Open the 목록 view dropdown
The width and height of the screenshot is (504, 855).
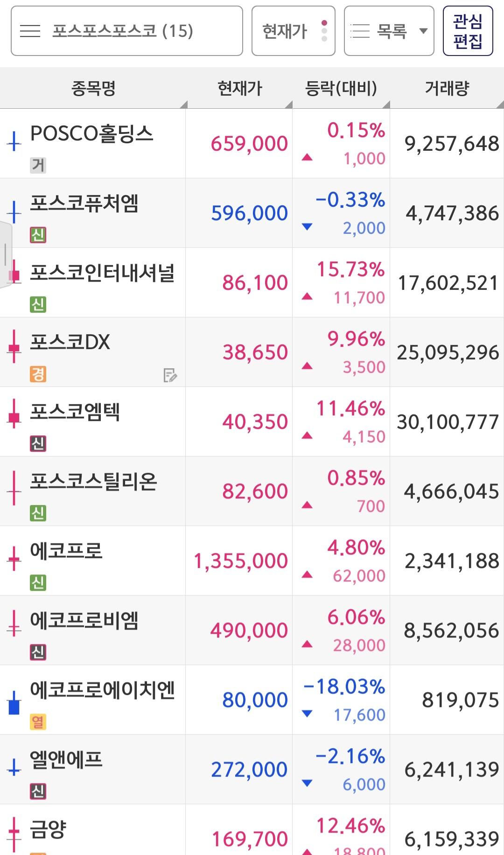point(389,31)
